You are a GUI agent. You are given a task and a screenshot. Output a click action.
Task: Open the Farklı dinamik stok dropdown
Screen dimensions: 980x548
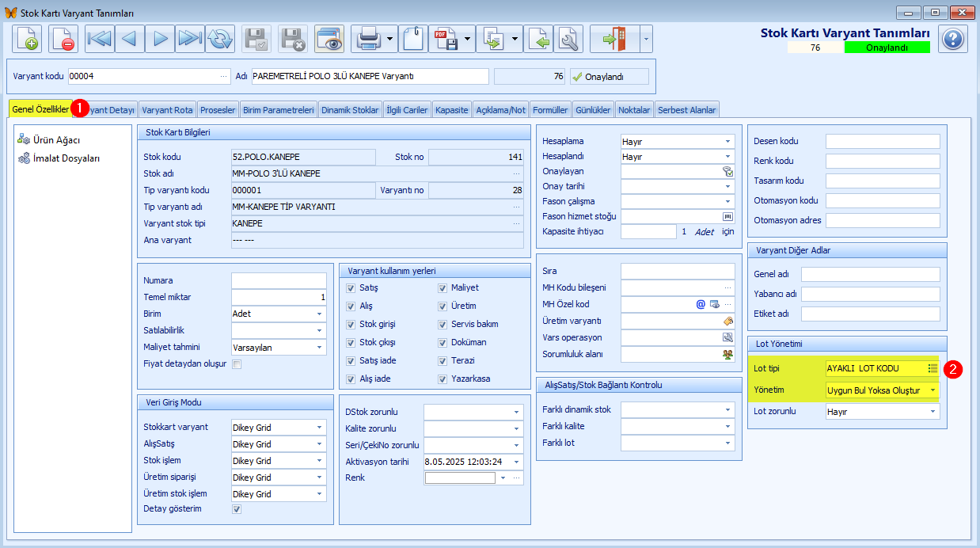click(727, 410)
